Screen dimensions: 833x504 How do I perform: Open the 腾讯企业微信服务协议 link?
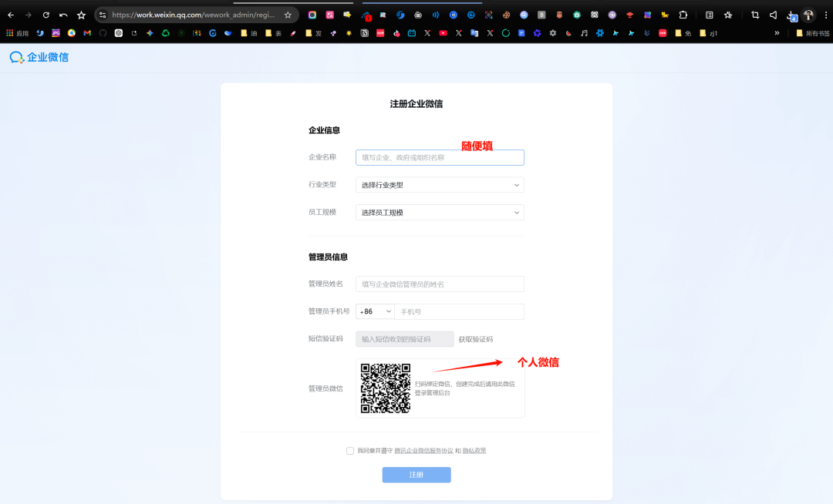coord(423,450)
